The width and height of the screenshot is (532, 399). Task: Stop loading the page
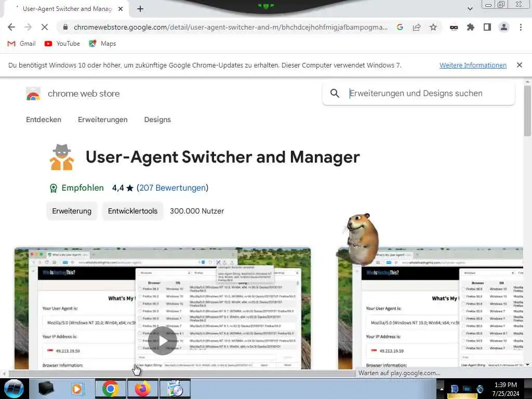pos(45,27)
